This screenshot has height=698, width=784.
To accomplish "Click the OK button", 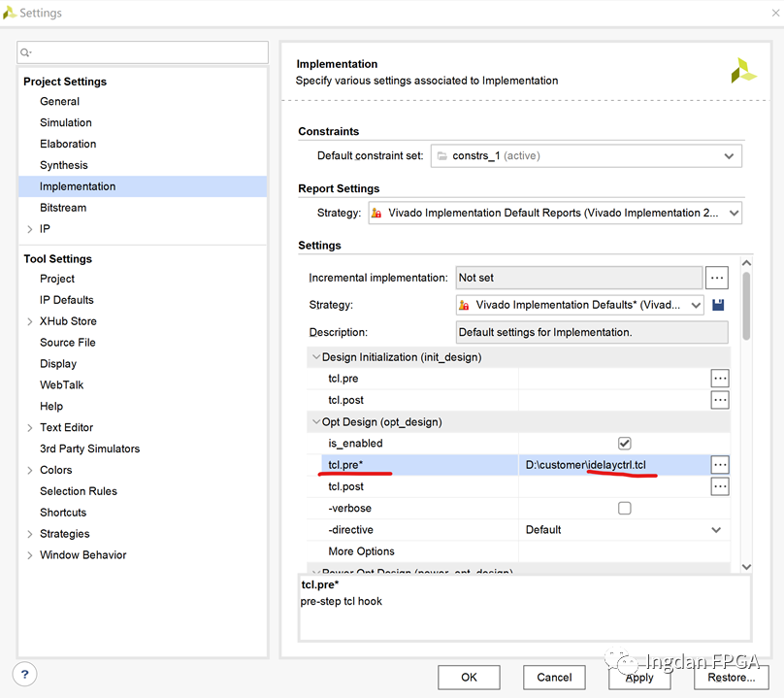I will 469,677.
